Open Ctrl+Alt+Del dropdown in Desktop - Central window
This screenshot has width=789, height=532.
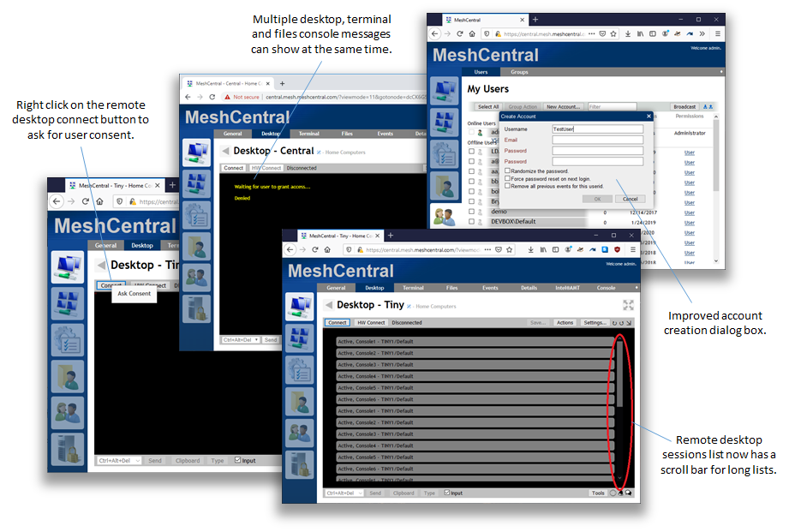click(x=241, y=340)
